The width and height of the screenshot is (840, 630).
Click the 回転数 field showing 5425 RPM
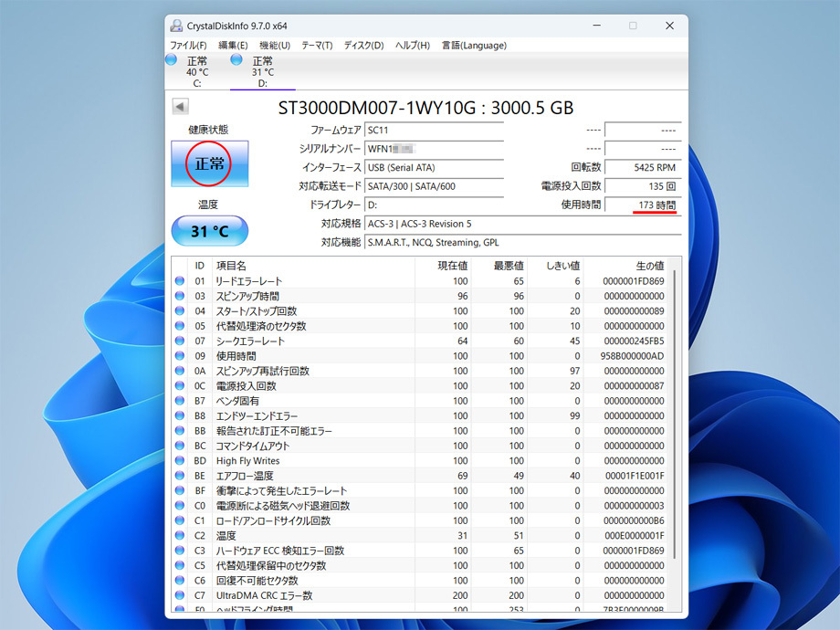click(643, 168)
